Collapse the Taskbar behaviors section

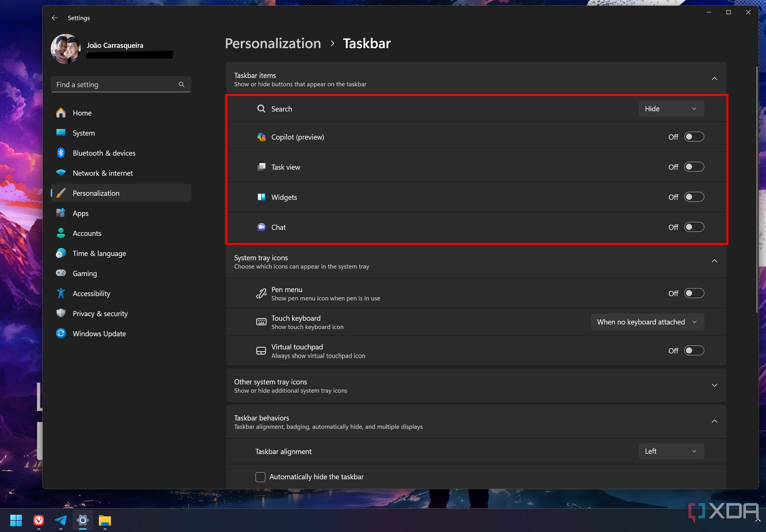[x=714, y=421]
